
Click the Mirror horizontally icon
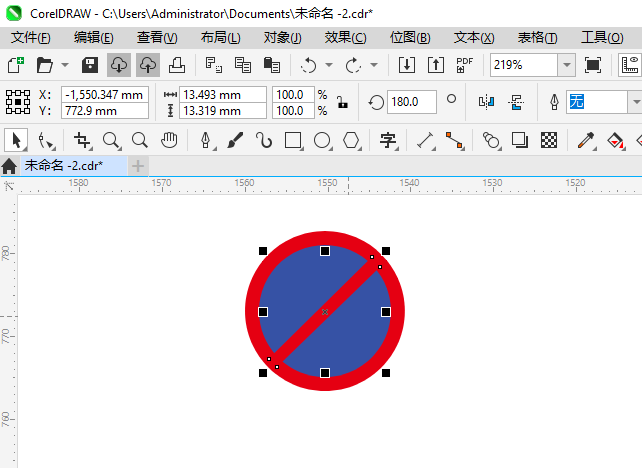click(486, 102)
